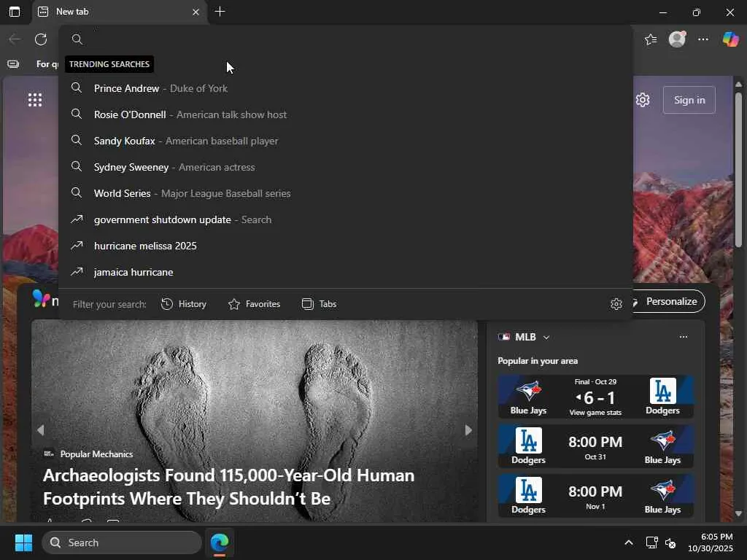
Task: Open search suggestion settings gear
Action: [x=616, y=304]
